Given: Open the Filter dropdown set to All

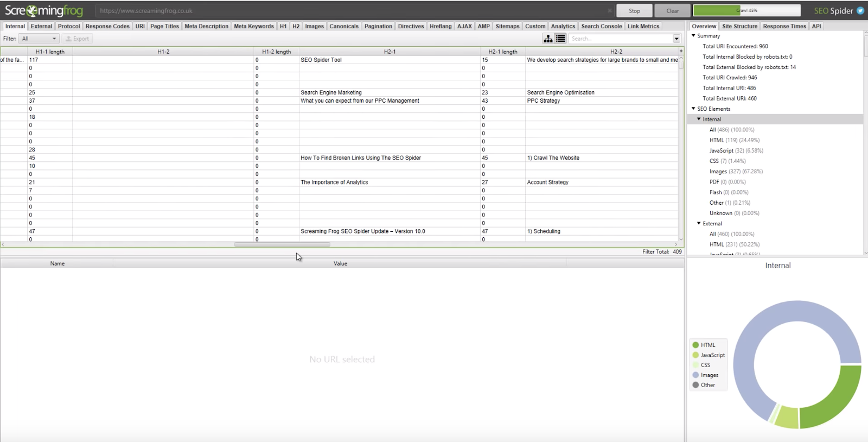Looking at the screenshot, I should 39,39.
